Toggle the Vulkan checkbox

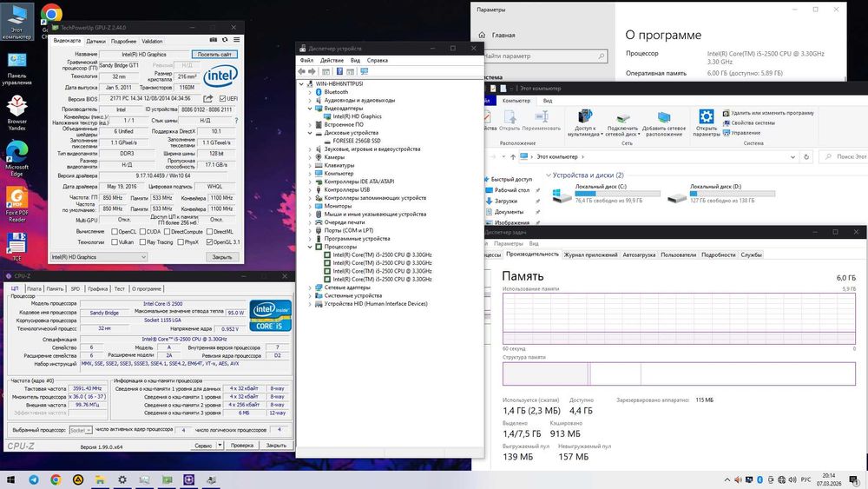tap(115, 242)
